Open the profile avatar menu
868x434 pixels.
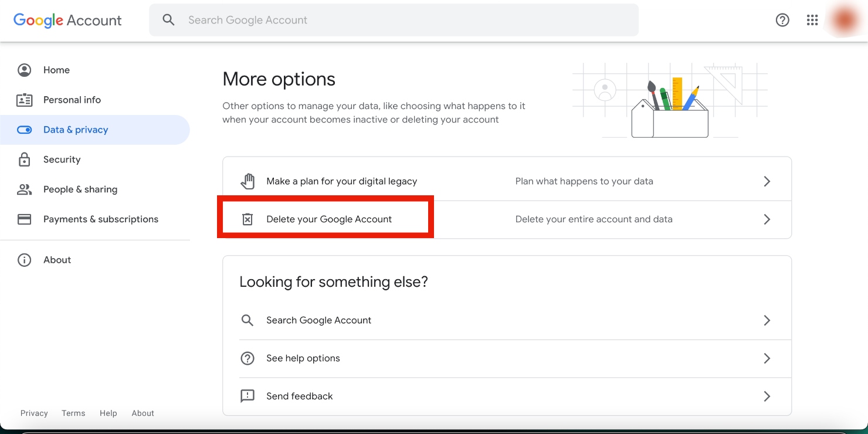[844, 20]
